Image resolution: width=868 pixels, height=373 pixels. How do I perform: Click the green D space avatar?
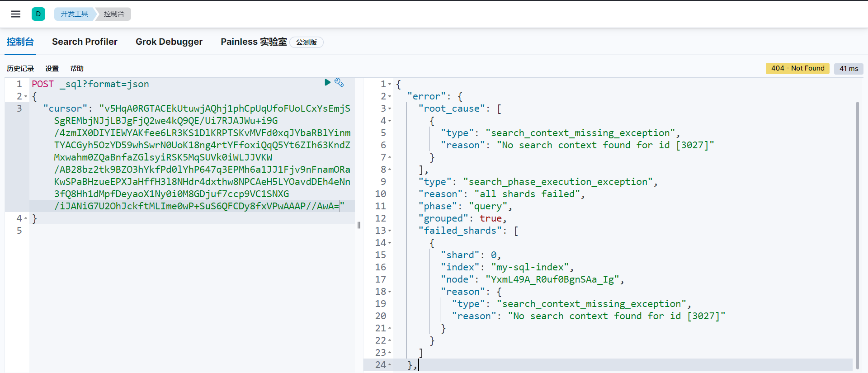(38, 14)
